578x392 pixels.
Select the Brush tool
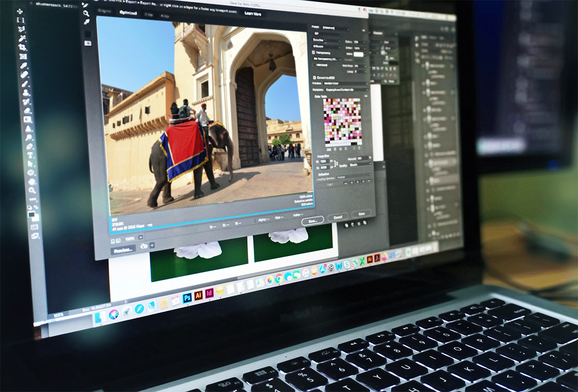23,74
